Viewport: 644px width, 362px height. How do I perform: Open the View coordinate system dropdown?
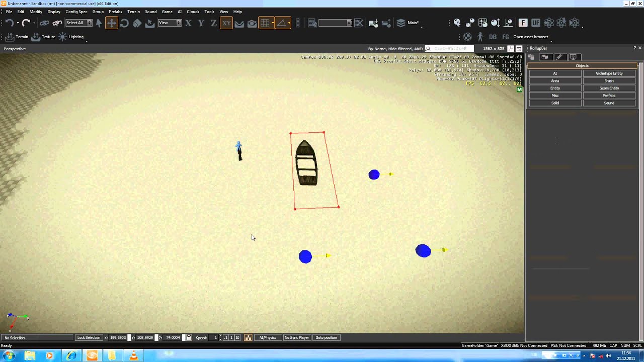170,23
